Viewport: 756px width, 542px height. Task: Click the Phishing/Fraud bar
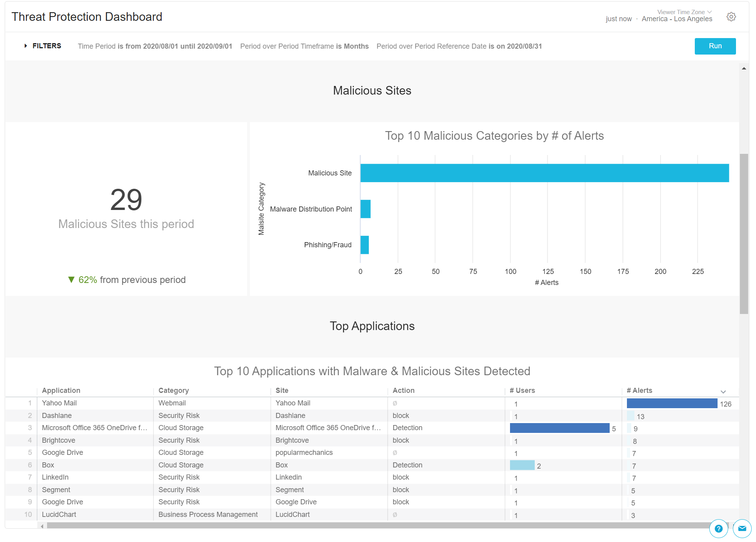click(x=364, y=245)
